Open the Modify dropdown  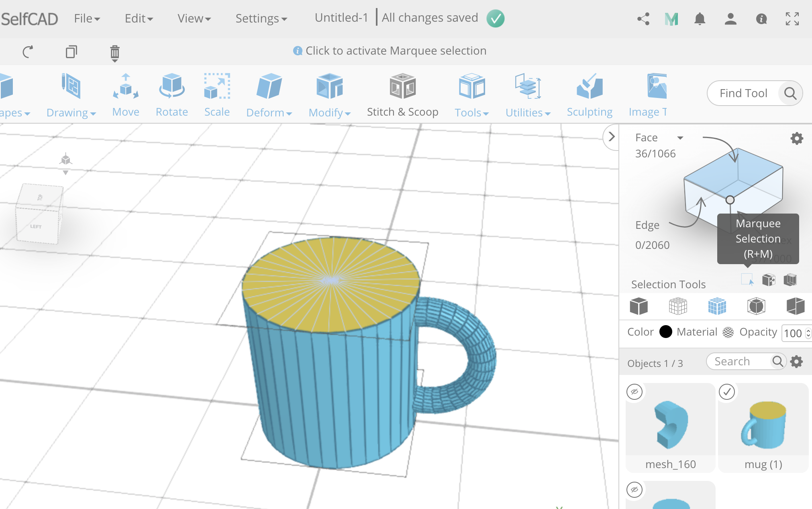pos(329,113)
